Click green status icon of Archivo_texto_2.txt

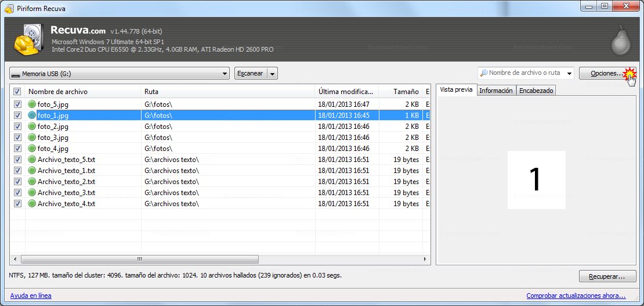(32, 181)
